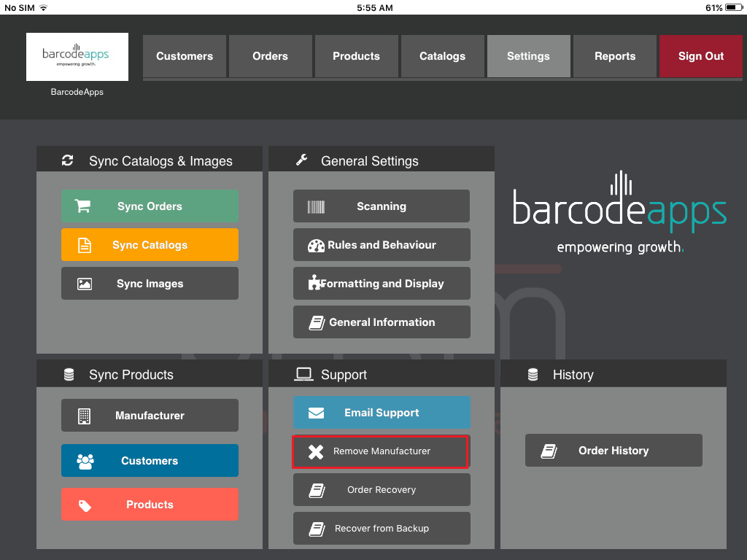Open the Orders tab
Image resolution: width=747 pixels, height=560 pixels.
point(270,56)
